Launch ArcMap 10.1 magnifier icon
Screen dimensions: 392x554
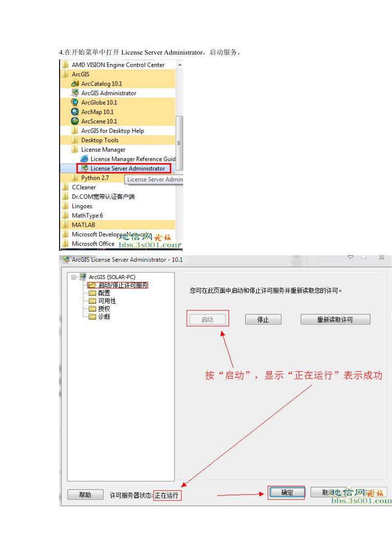pyautogui.click(x=75, y=112)
